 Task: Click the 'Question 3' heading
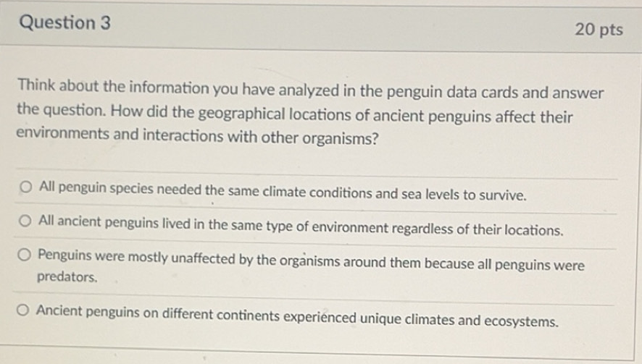point(64,23)
